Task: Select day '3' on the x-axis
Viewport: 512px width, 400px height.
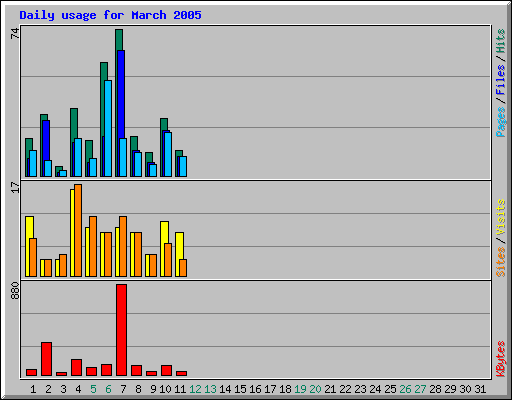Action: click(x=63, y=389)
